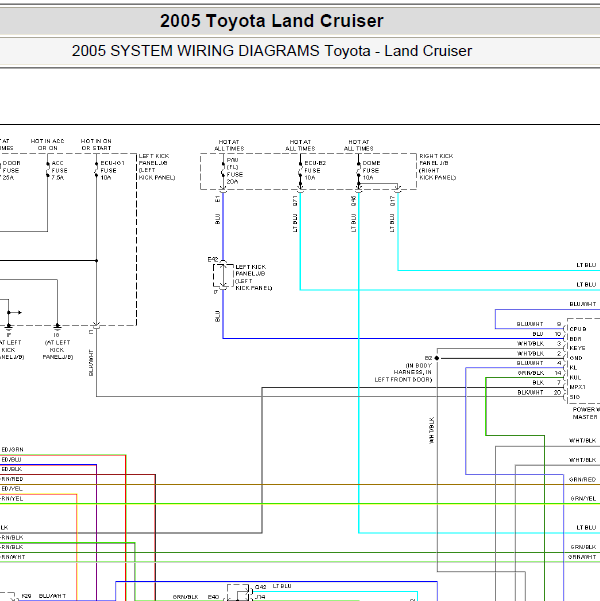Click the 'KL' terminal label
600x601 pixels.
coord(573,368)
